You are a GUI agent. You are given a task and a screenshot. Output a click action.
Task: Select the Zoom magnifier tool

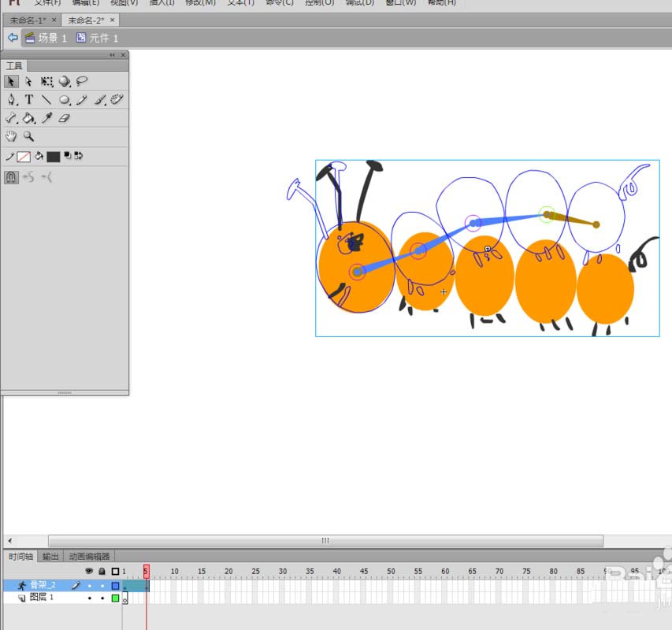pos(29,136)
